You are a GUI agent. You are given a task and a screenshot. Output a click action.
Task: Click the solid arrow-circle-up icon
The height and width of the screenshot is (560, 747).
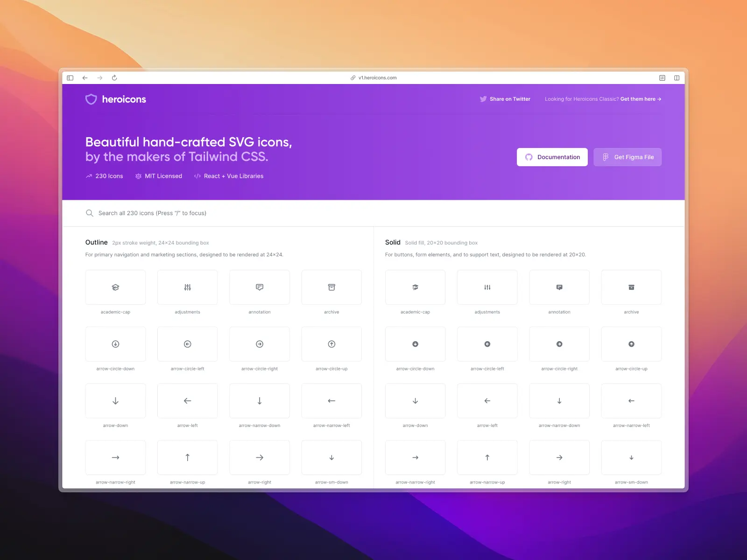[631, 344]
